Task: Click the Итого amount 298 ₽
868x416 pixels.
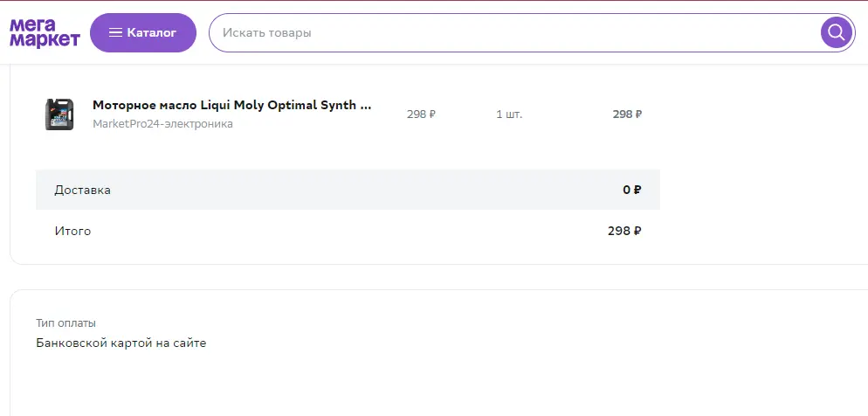Action: click(624, 231)
